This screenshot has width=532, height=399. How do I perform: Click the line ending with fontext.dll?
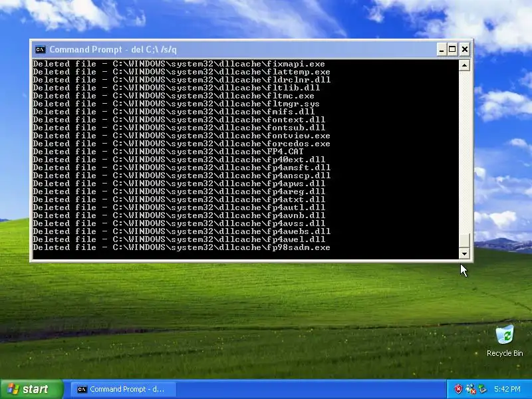(x=179, y=120)
